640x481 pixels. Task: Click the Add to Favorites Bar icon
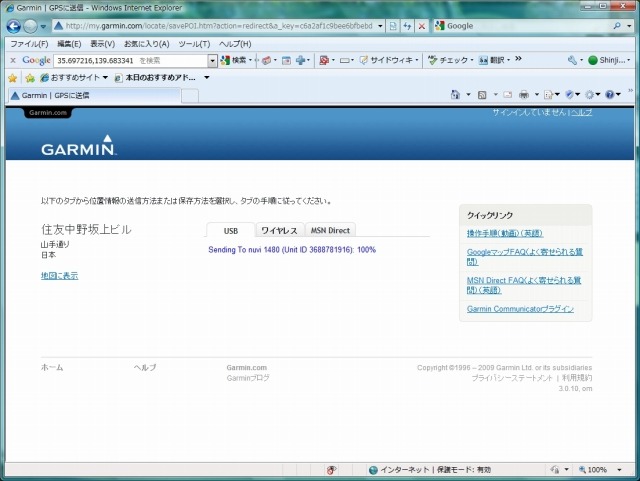tap(30, 78)
